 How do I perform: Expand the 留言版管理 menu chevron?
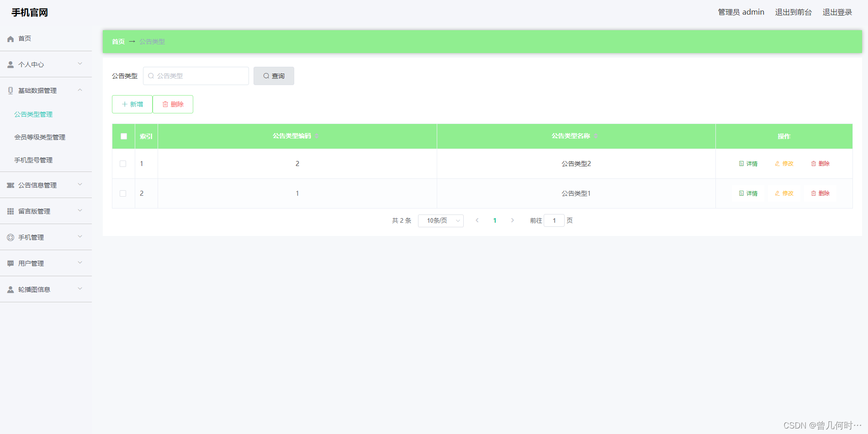[x=80, y=210]
